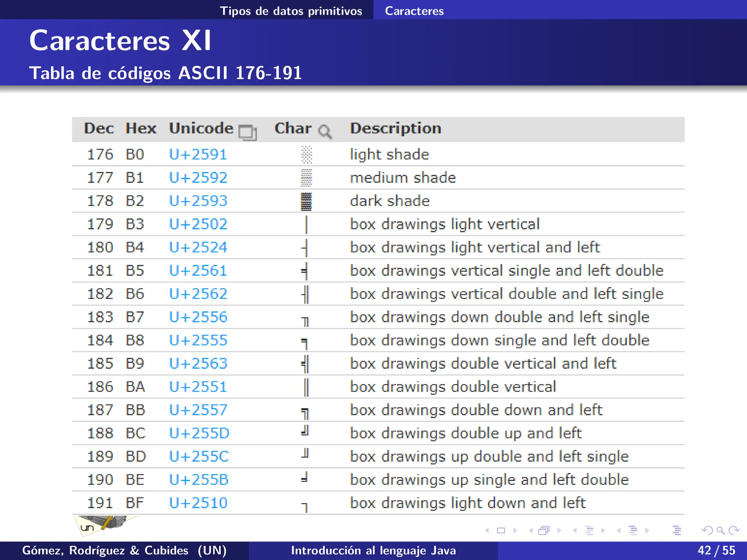The height and width of the screenshot is (560, 747).
Task: Click the slide rectangle navigation icon
Action: click(x=501, y=530)
